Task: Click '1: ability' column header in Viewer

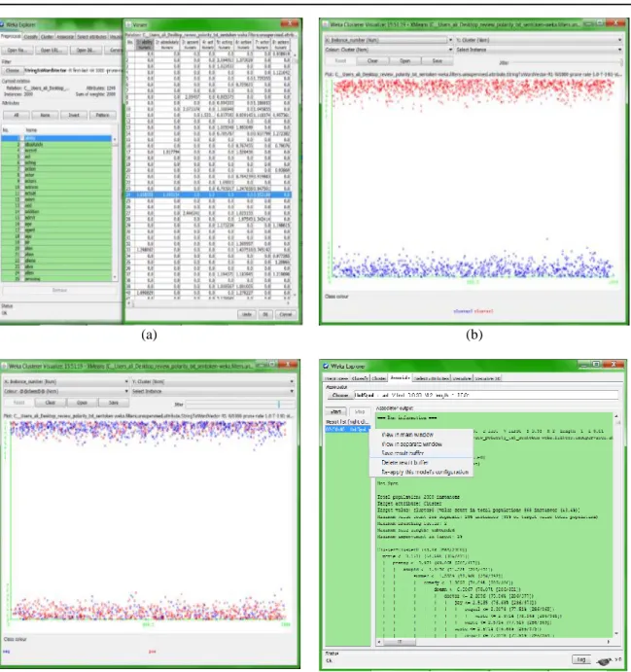Action: [x=145, y=44]
